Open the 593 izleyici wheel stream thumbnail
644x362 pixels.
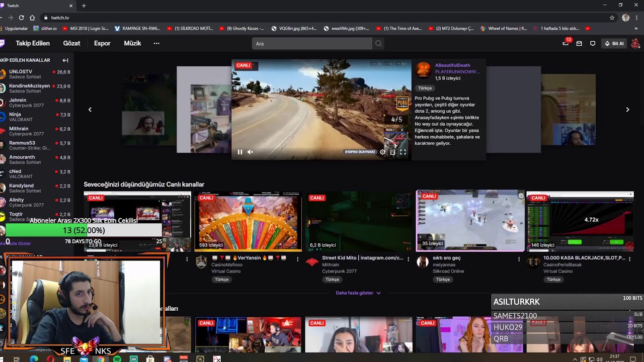(248, 221)
